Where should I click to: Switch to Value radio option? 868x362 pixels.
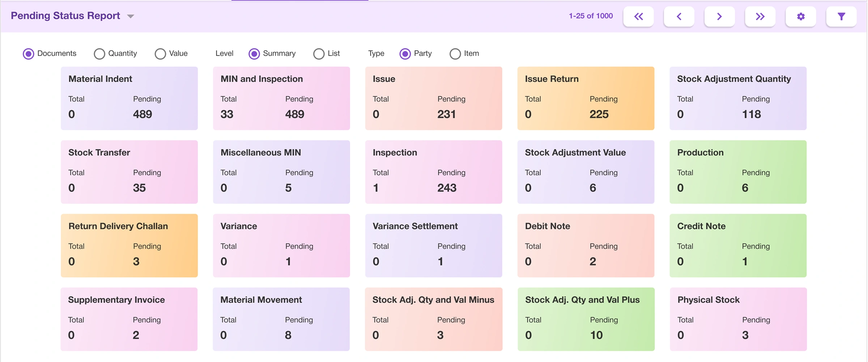(x=160, y=54)
